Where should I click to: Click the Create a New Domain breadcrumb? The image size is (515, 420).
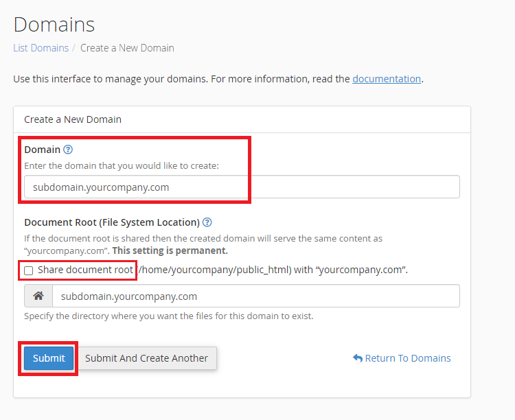coord(127,48)
